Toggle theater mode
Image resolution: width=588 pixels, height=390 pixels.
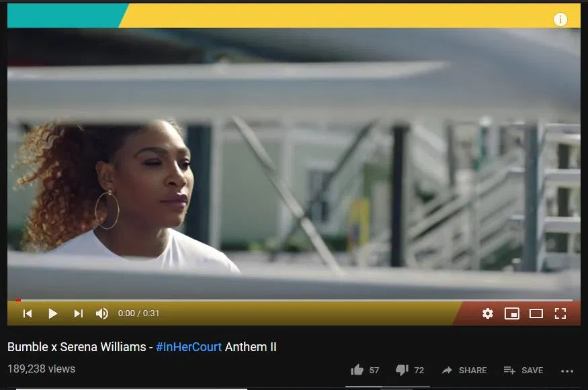coord(536,313)
